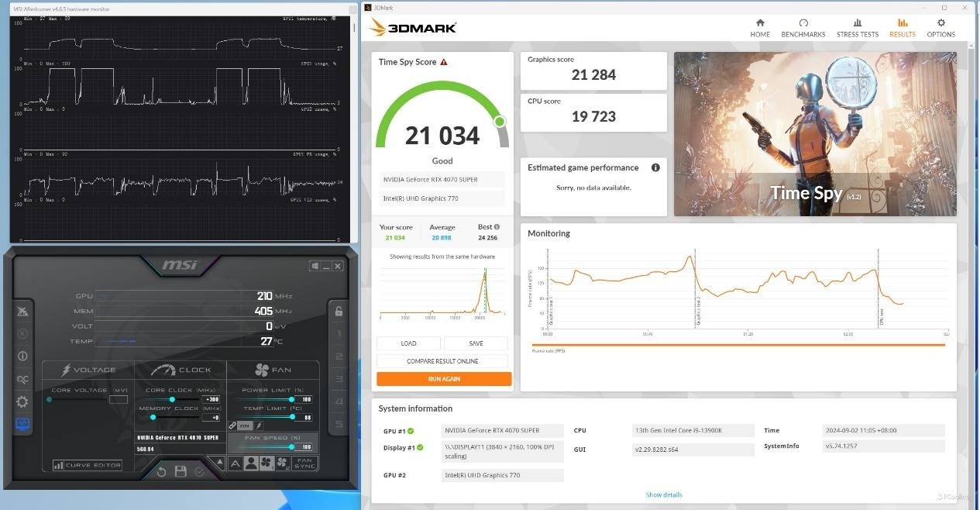Toggle the FAN SYNC button
The image size is (980, 510).
tap(304, 463)
